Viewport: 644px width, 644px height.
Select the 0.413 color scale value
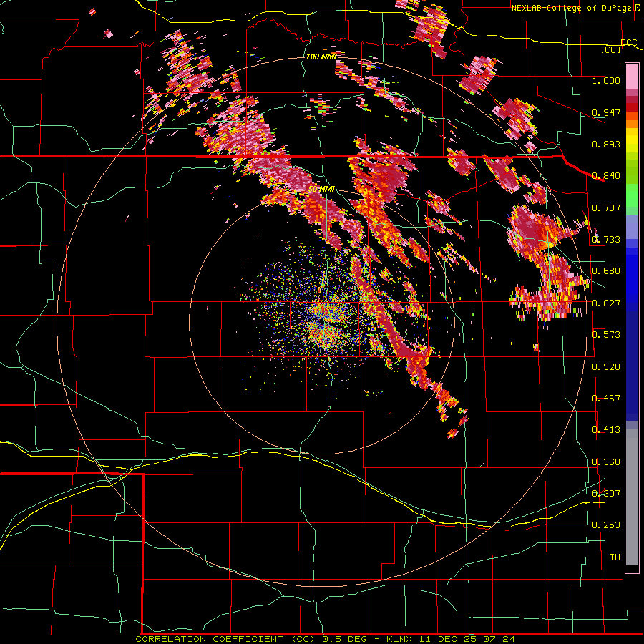(x=606, y=429)
